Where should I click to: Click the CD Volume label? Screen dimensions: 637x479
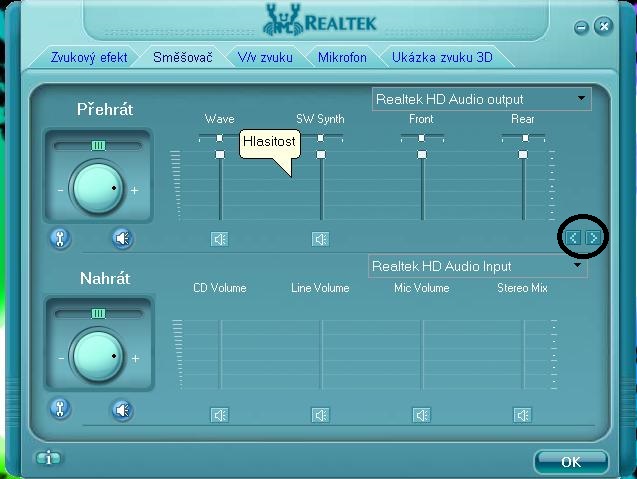coord(220,288)
